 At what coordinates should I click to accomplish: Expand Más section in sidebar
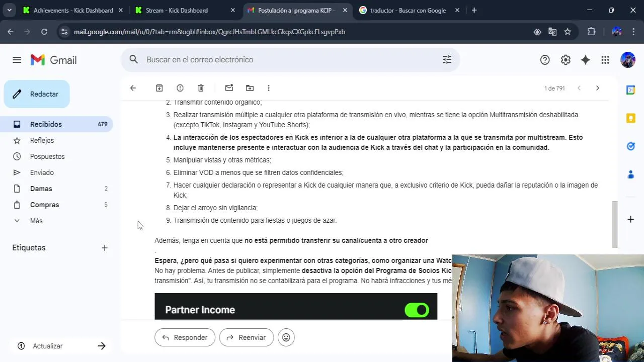point(56,221)
